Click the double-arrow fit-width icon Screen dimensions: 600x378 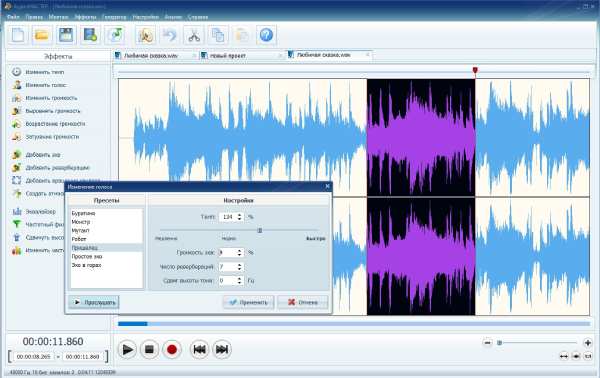pyautogui.click(x=564, y=356)
